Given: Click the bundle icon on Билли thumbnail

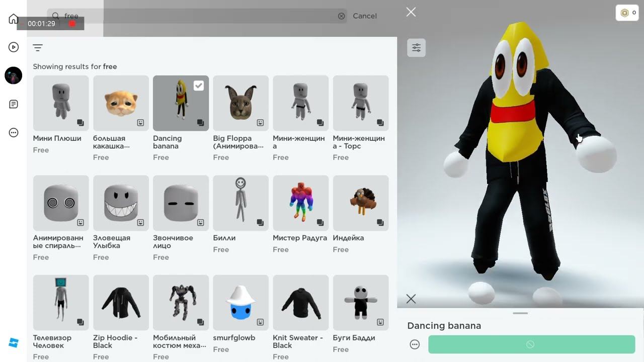Looking at the screenshot, I should (260, 222).
